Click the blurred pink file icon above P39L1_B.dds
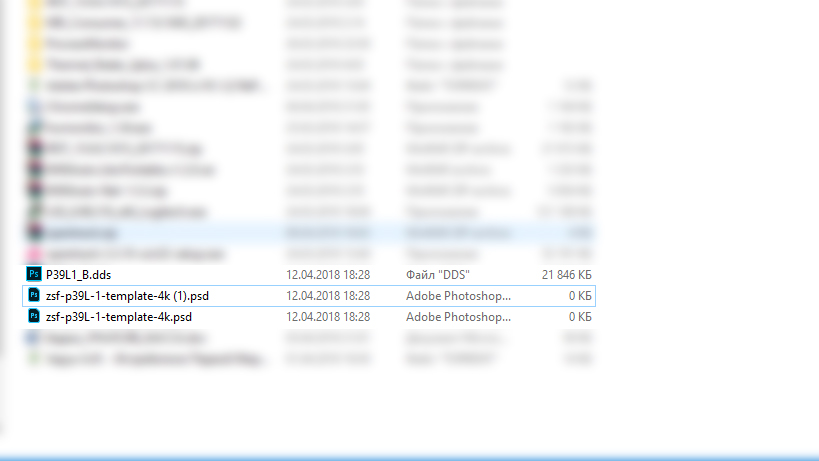The width and height of the screenshot is (819, 461). click(34, 254)
